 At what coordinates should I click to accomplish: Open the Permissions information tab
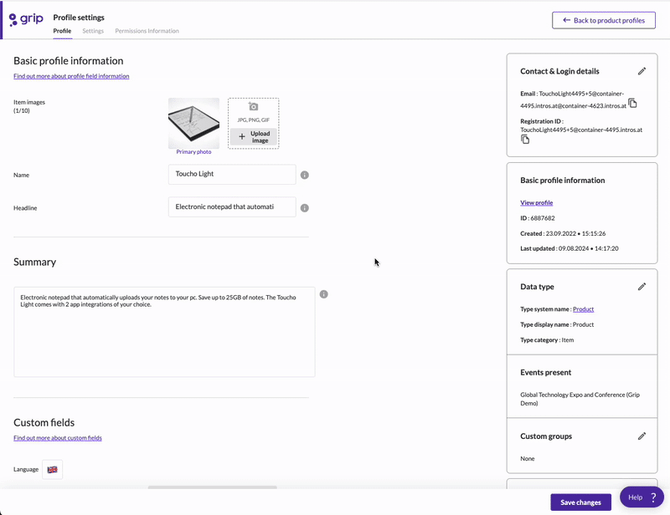tap(147, 31)
